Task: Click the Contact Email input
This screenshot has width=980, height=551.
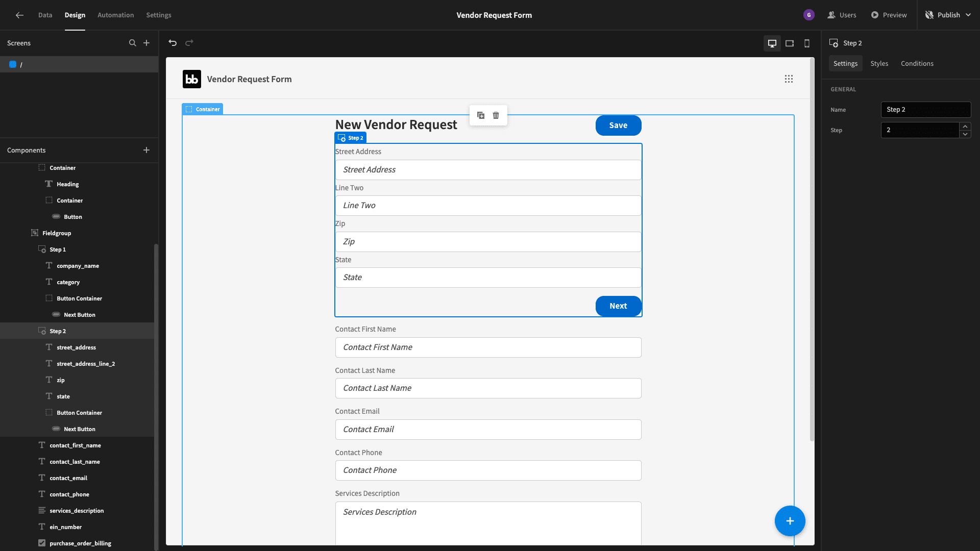Action: (x=488, y=430)
